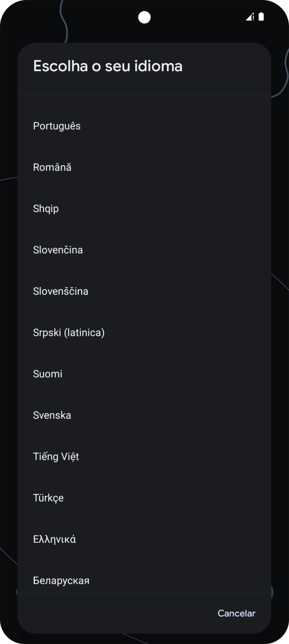This screenshot has height=644, width=289.
Task: Select Slovenčina from the list
Action: pyautogui.click(x=144, y=250)
